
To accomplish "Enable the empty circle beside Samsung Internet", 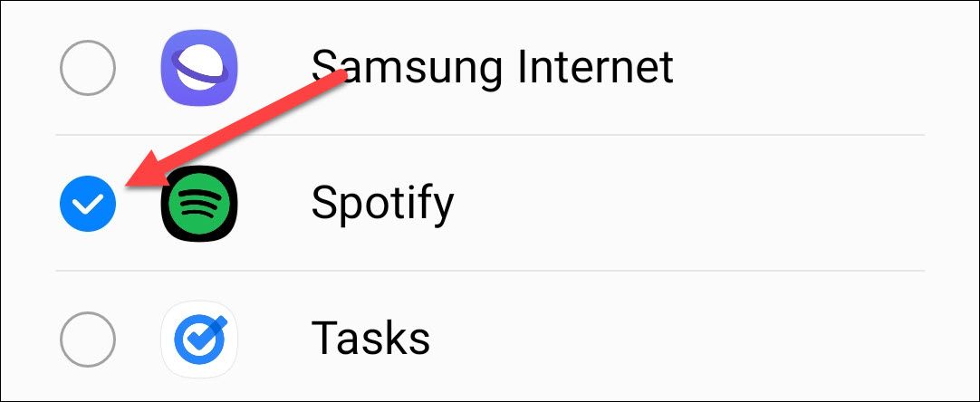I will pos(88,68).
